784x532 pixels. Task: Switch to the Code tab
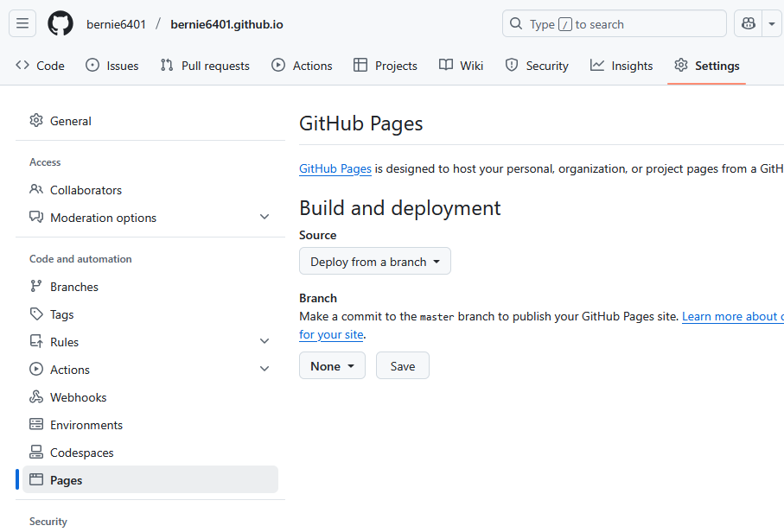tap(40, 66)
